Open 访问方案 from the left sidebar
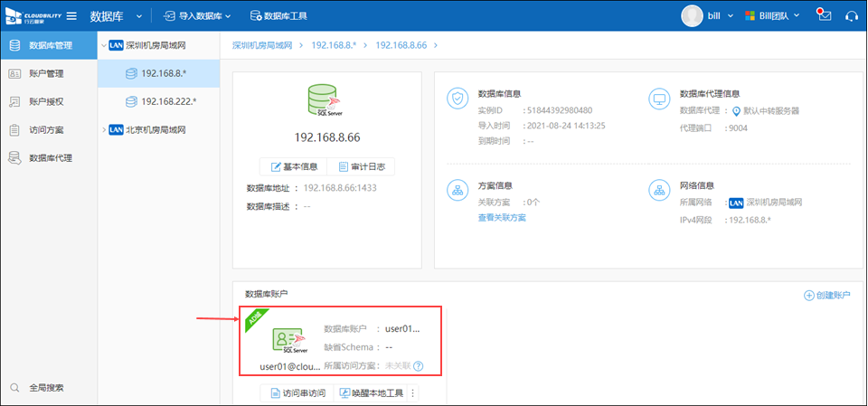868x406 pixels. (x=46, y=129)
